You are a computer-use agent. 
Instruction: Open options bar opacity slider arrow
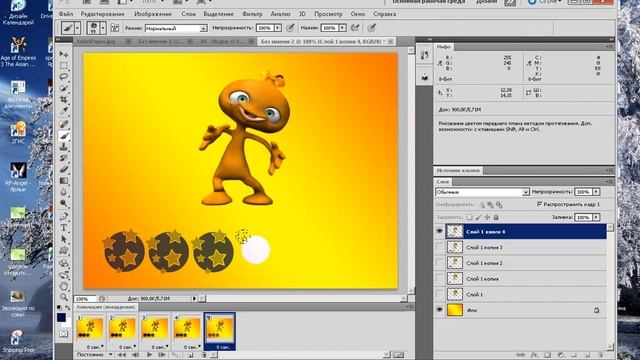tap(278, 28)
